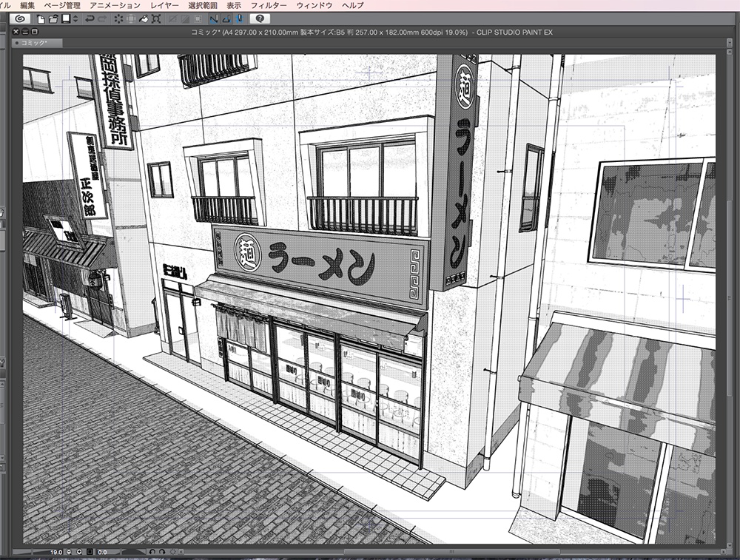
Task: Reset view using the black square icon
Action: (x=89, y=551)
